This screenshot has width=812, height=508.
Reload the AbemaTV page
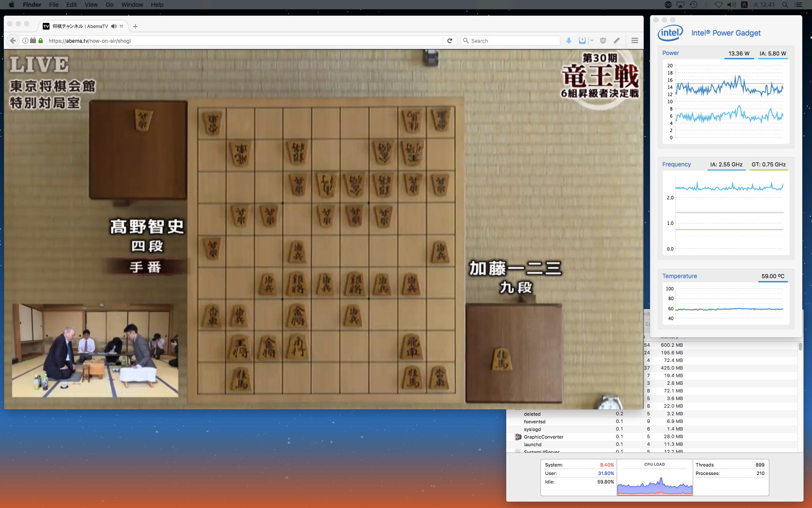point(450,41)
